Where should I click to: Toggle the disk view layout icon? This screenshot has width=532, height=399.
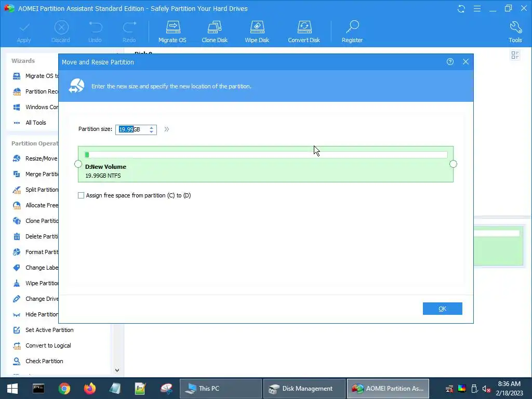pos(515,55)
